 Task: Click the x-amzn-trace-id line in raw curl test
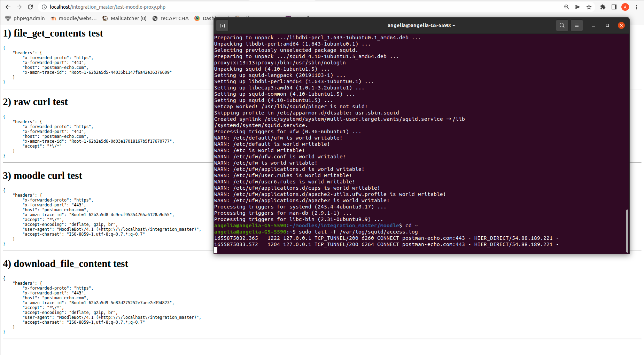[98, 141]
